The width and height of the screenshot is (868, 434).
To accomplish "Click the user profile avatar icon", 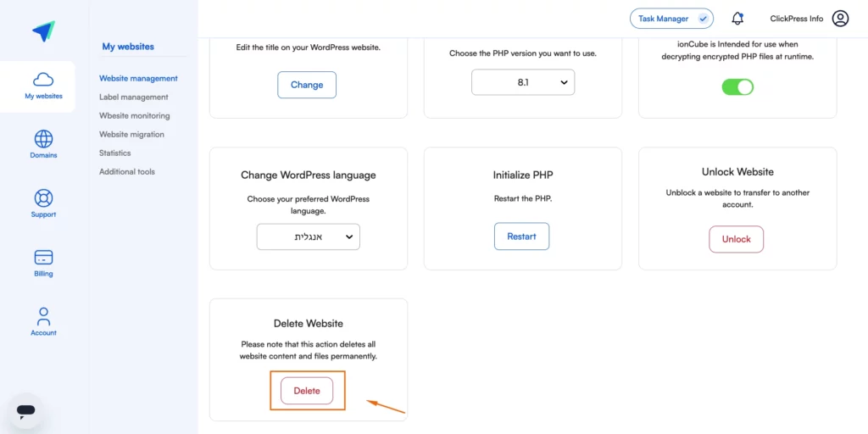I will 840,19.
